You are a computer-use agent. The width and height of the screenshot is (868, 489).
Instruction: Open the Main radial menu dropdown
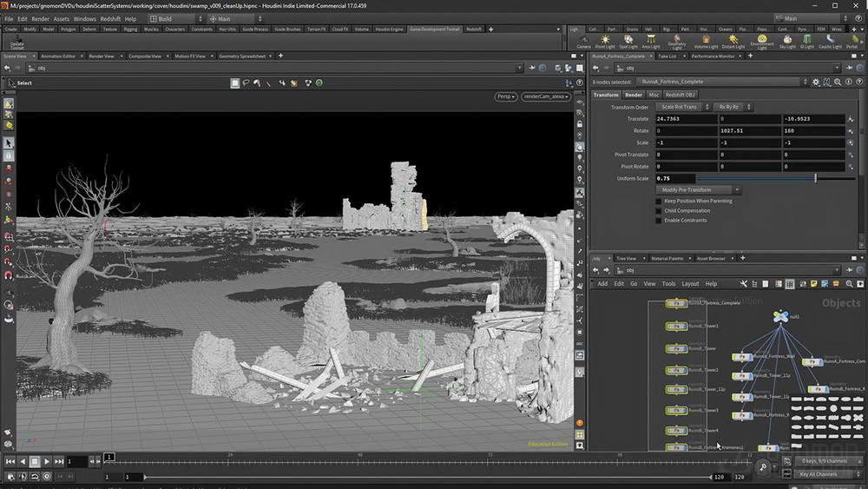click(x=234, y=18)
